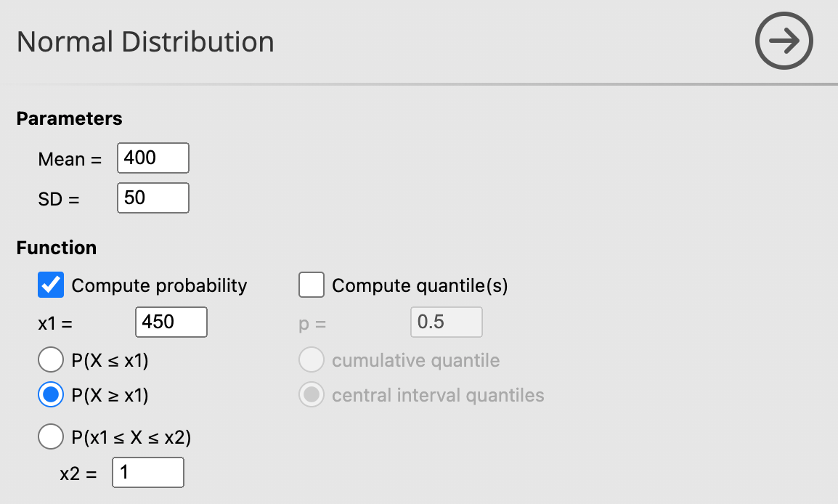This screenshot has width=838, height=504.
Task: Select the P(X ≤ x1) radio option
Action: pyautogui.click(x=50, y=359)
